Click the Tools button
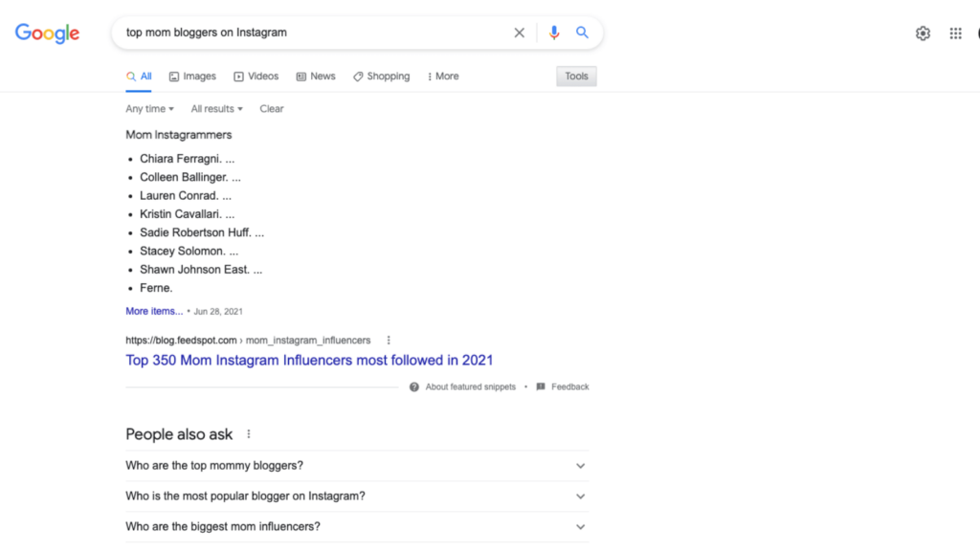This screenshot has height=551, width=980. point(576,77)
